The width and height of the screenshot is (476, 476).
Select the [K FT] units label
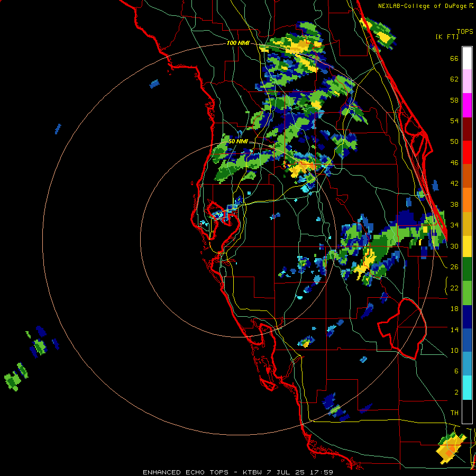(x=447, y=36)
